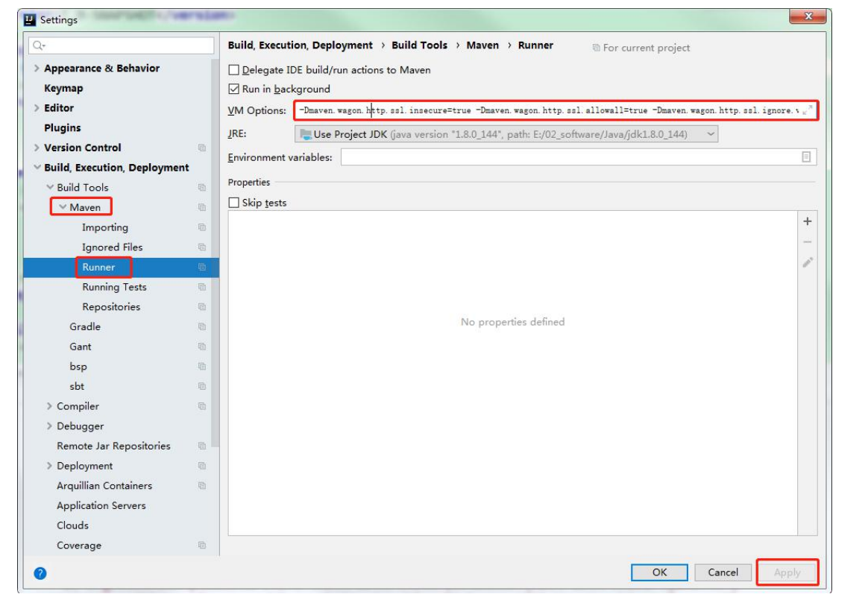
Task: Click project-level icon next to Arquillian Containers
Action: (x=202, y=486)
